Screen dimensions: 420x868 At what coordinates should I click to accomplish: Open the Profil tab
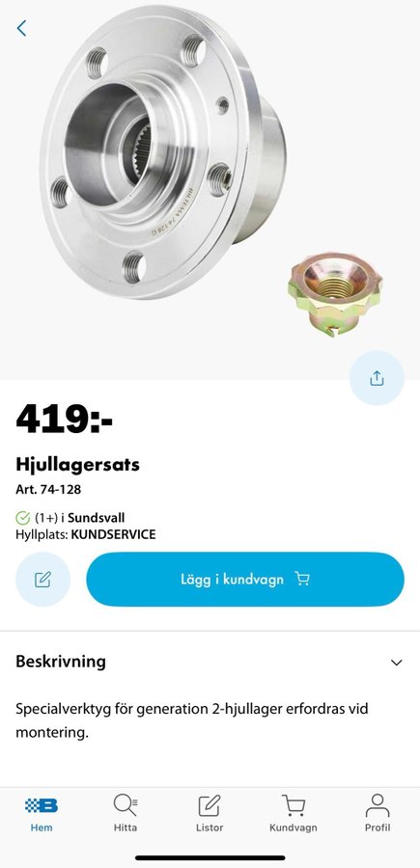[378, 813]
